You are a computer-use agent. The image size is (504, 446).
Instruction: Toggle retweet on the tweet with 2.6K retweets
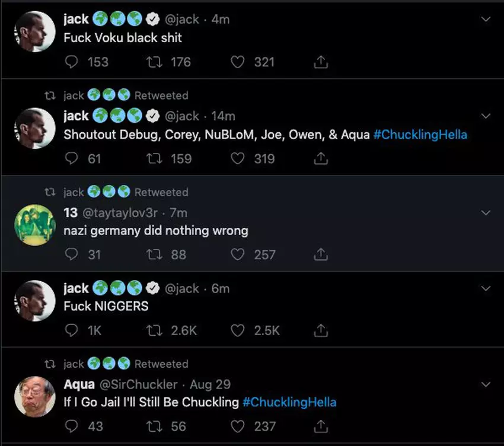pyautogui.click(x=154, y=330)
